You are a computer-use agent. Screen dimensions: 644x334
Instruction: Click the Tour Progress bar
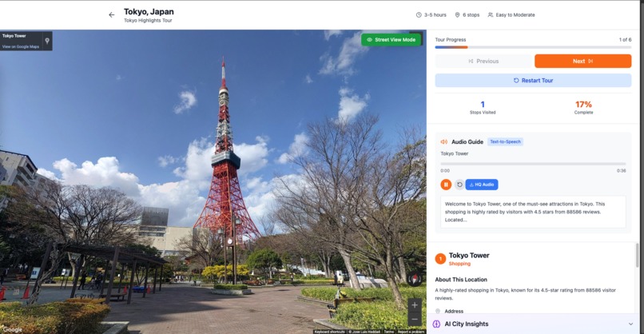(533, 47)
